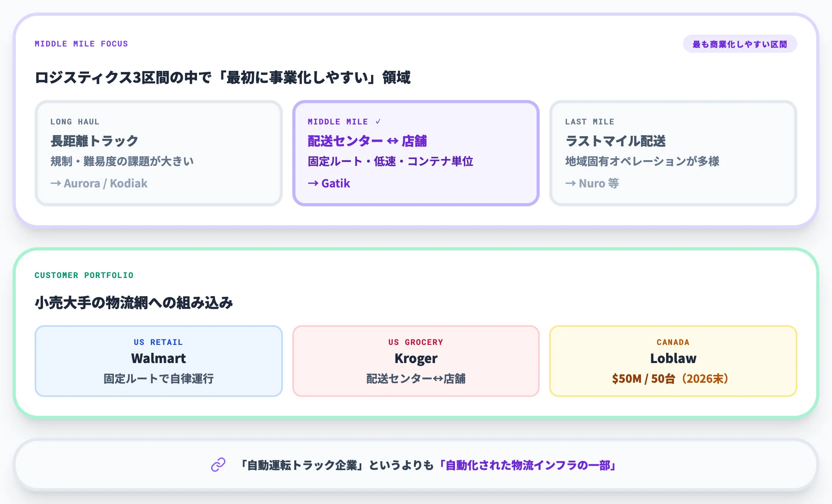832x504 pixels.
Task: Click the checkmark next to MIDDLE MILE
Action: coord(378,122)
